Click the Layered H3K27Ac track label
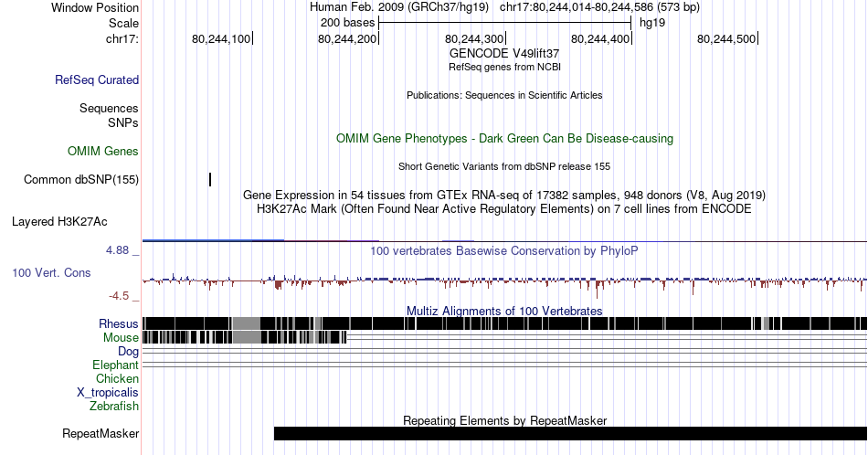 59,221
